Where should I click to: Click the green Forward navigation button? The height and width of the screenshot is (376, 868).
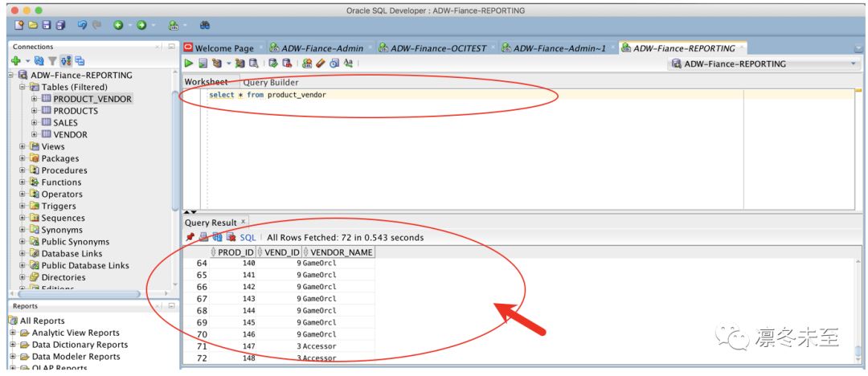pos(141,25)
